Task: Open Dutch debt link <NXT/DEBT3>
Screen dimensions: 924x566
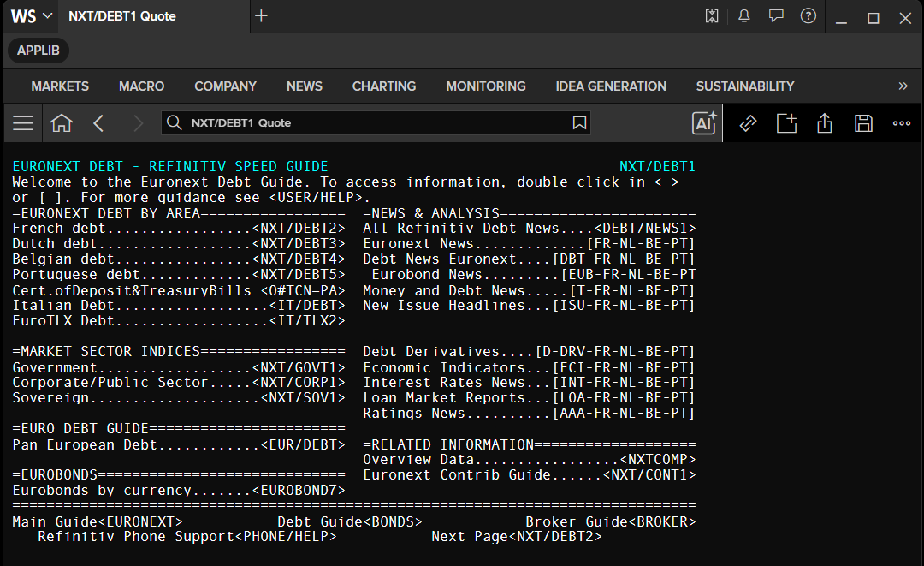Action: click(299, 243)
